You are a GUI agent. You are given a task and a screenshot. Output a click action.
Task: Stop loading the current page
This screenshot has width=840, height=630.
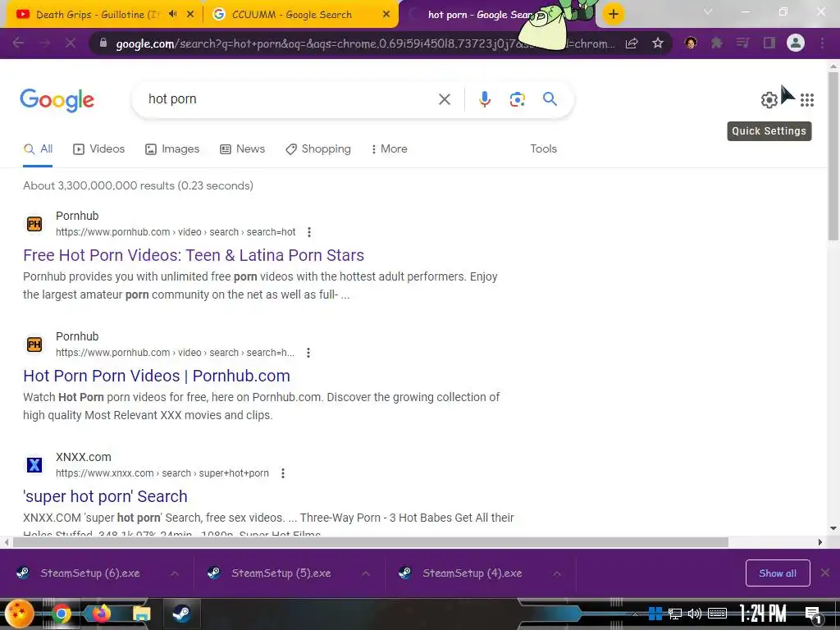click(x=71, y=43)
